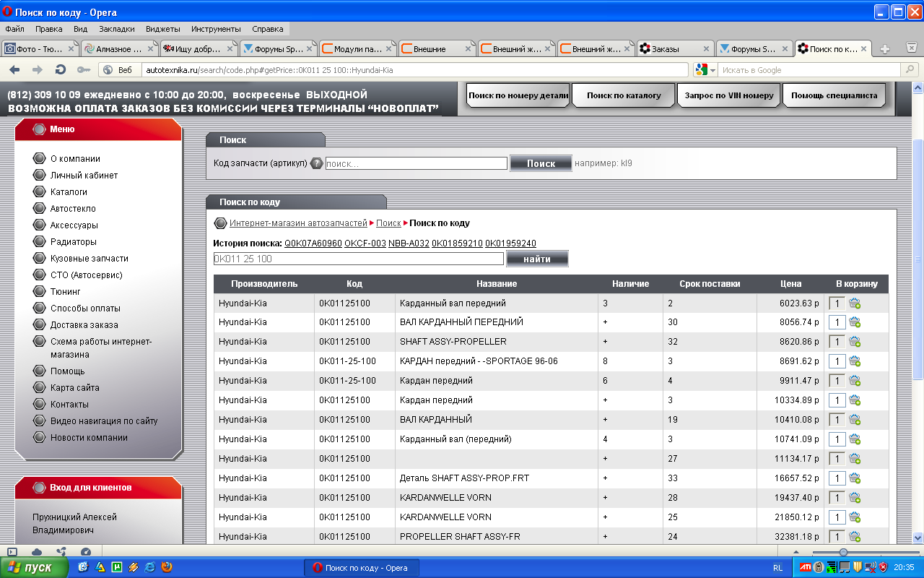Switch to the Заказы tab
Screen dimensions: 924x578
pos(674,49)
